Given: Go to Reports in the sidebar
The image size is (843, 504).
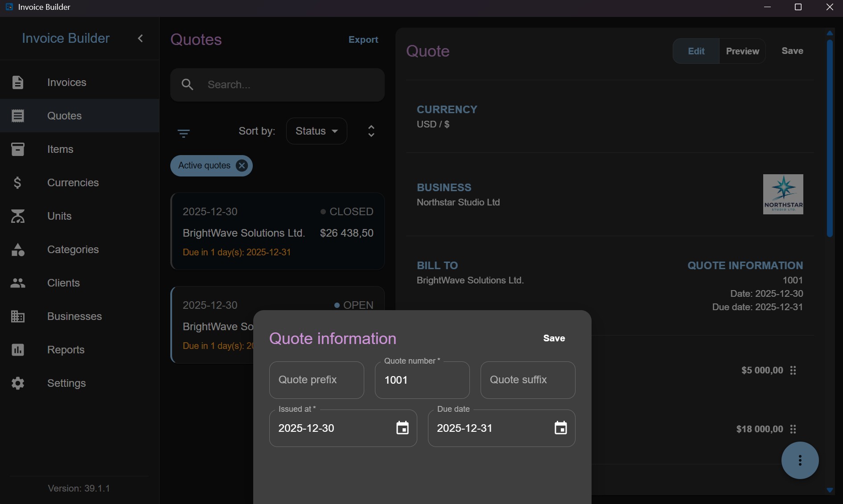Looking at the screenshot, I should pyautogui.click(x=80, y=350).
